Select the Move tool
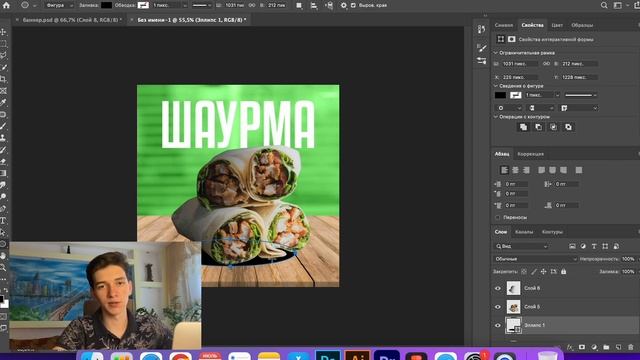This screenshot has height=360, width=640. click(3, 32)
